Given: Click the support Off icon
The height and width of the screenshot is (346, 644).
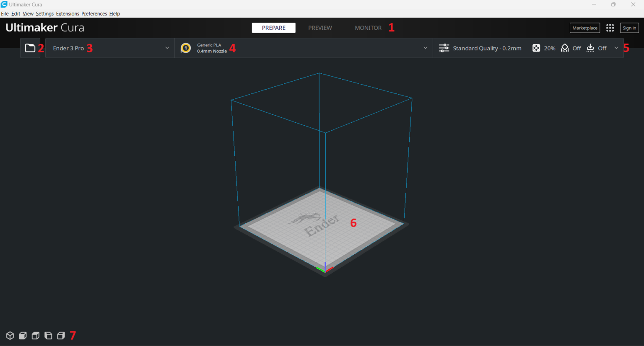Looking at the screenshot, I should [565, 48].
